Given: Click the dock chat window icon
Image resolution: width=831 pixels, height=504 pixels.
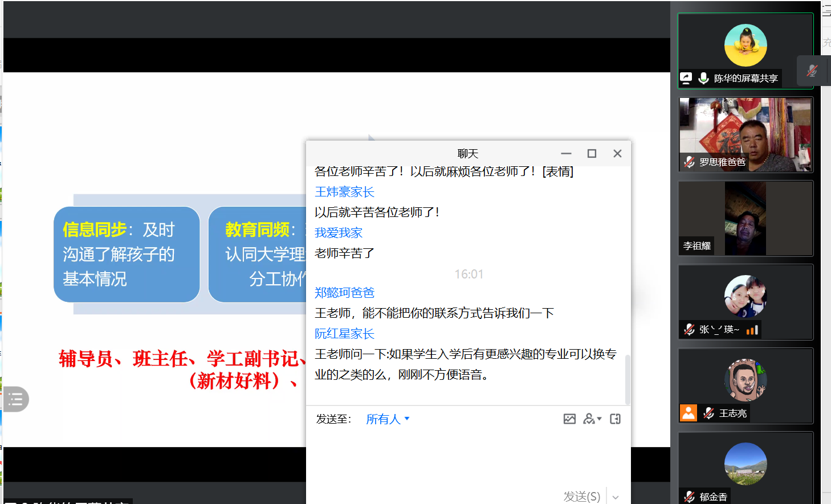Looking at the screenshot, I should [615, 419].
